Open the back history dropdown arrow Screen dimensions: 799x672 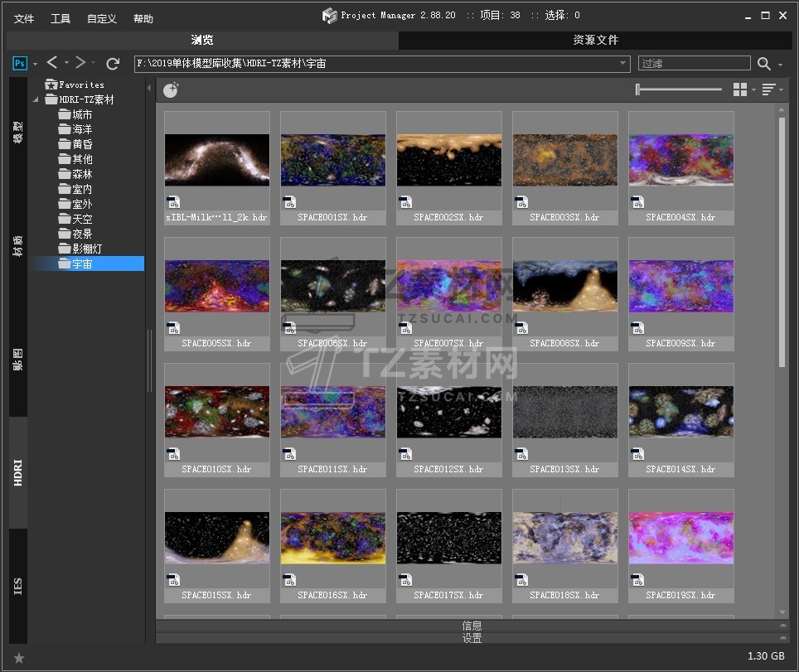pos(66,63)
